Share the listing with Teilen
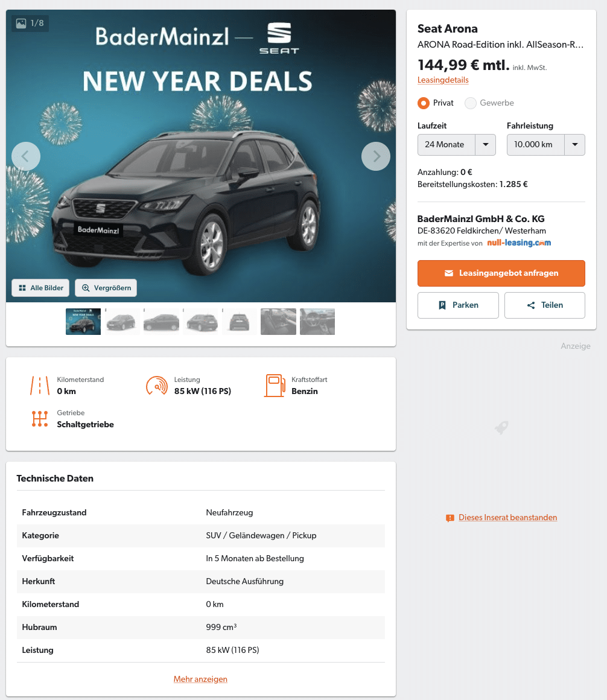The width and height of the screenshot is (607, 700). click(544, 305)
